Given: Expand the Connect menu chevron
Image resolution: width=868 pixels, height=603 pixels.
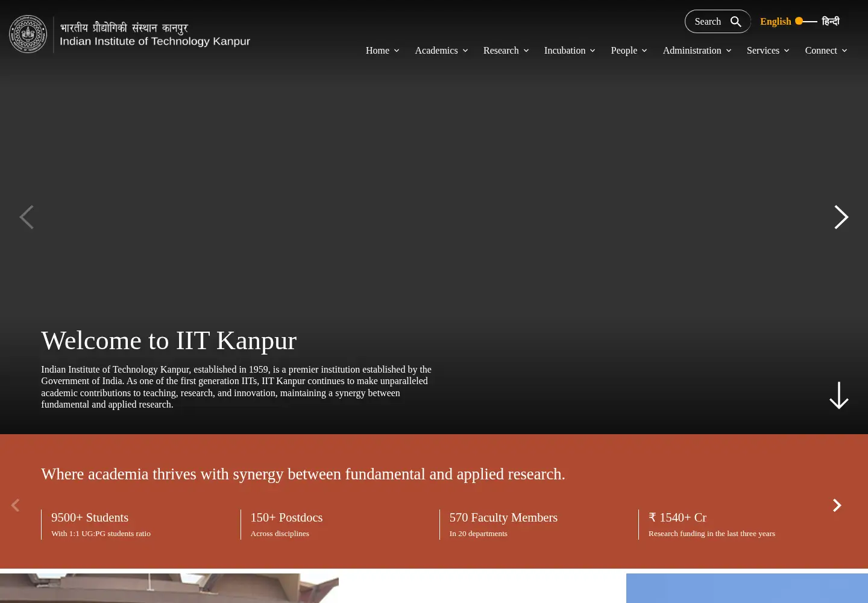Looking at the screenshot, I should click(x=844, y=51).
